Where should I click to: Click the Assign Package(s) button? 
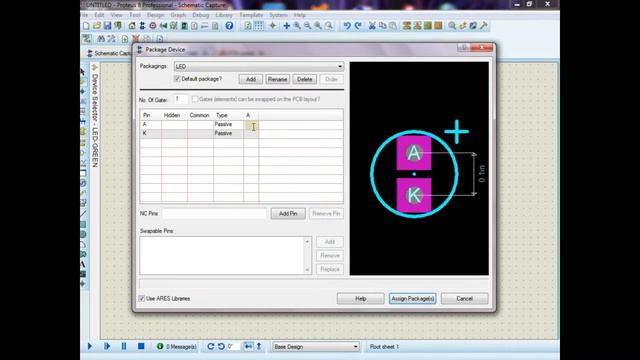(x=412, y=299)
